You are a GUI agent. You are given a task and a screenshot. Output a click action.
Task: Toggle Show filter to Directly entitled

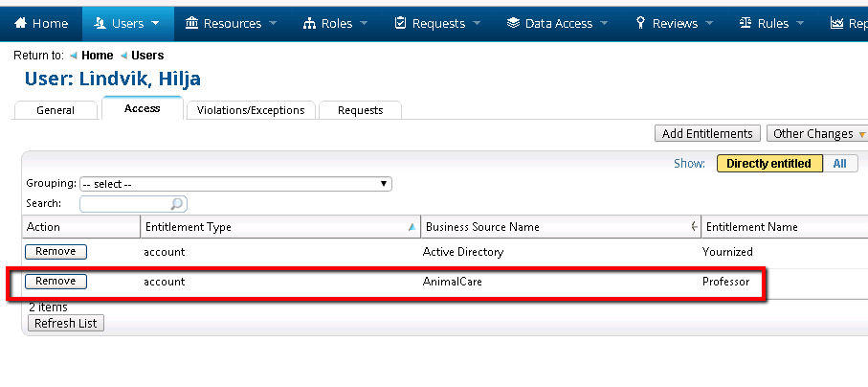click(768, 164)
